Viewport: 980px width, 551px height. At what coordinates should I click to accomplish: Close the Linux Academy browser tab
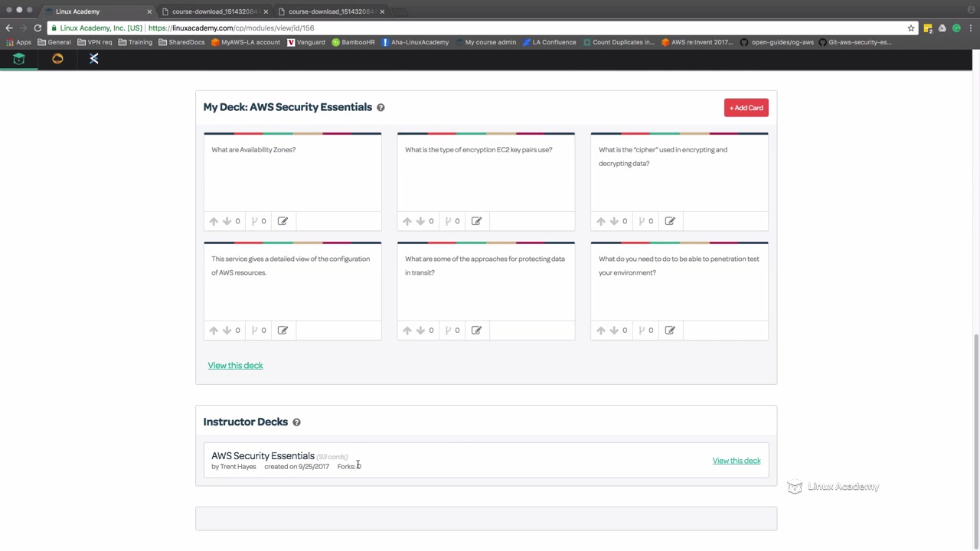(149, 11)
